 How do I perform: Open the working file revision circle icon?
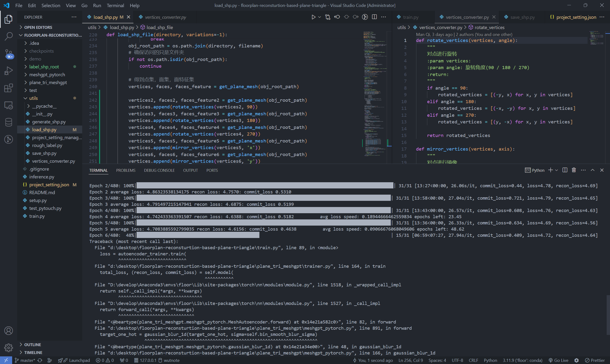346,17
